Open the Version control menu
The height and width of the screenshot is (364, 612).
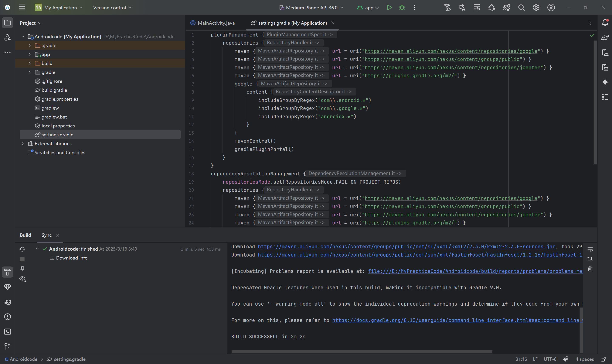click(x=112, y=8)
